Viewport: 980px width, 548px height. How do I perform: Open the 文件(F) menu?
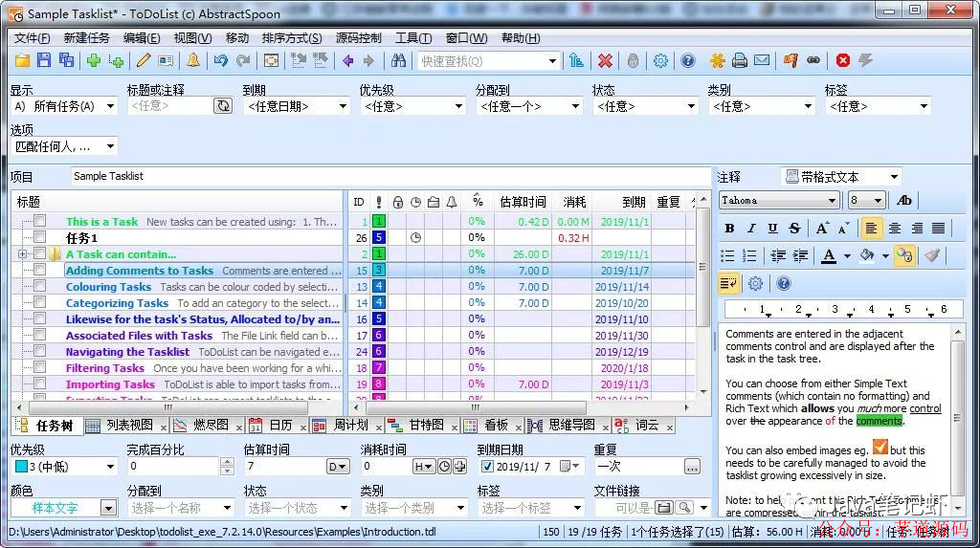pyautogui.click(x=32, y=38)
